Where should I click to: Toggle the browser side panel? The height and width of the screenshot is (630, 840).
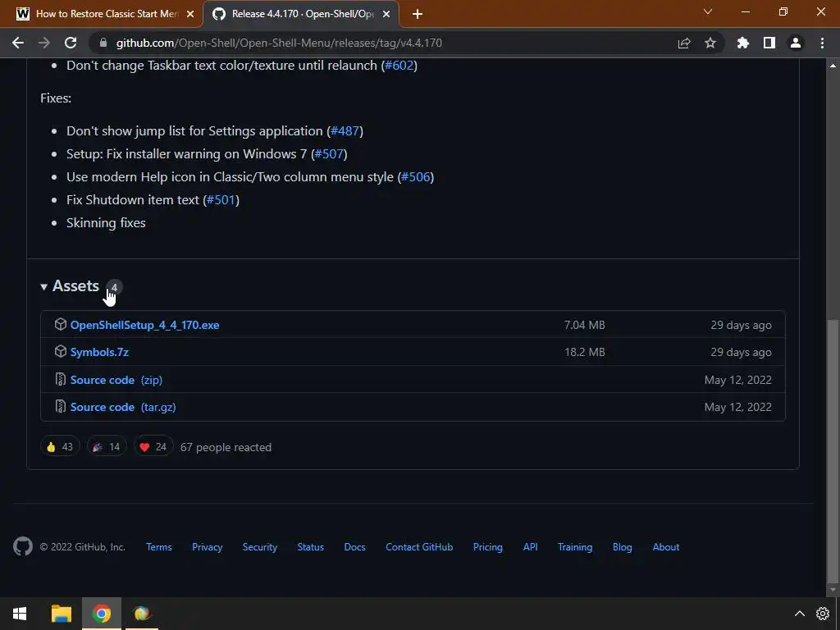click(769, 43)
